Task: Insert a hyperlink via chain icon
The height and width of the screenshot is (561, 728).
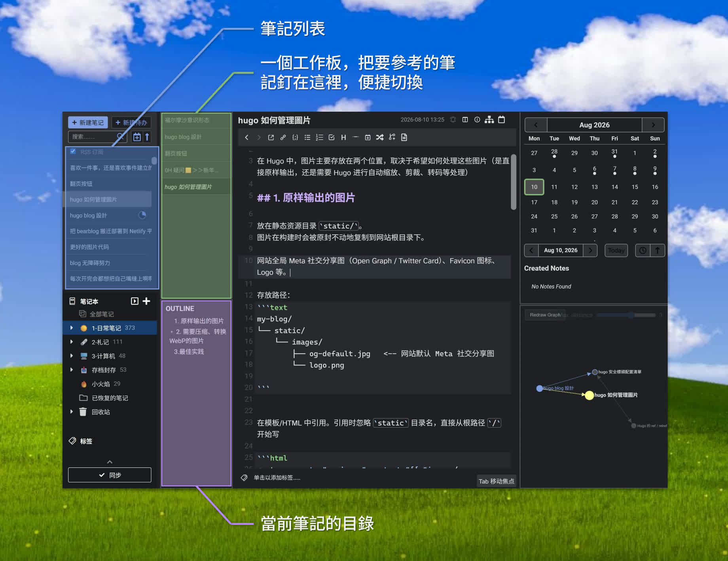Action: [283, 137]
